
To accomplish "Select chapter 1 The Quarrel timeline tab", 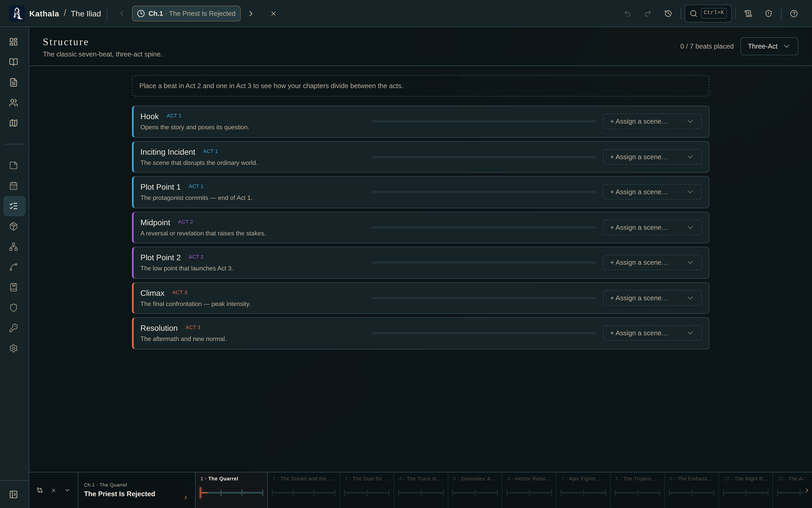I will [x=231, y=490].
